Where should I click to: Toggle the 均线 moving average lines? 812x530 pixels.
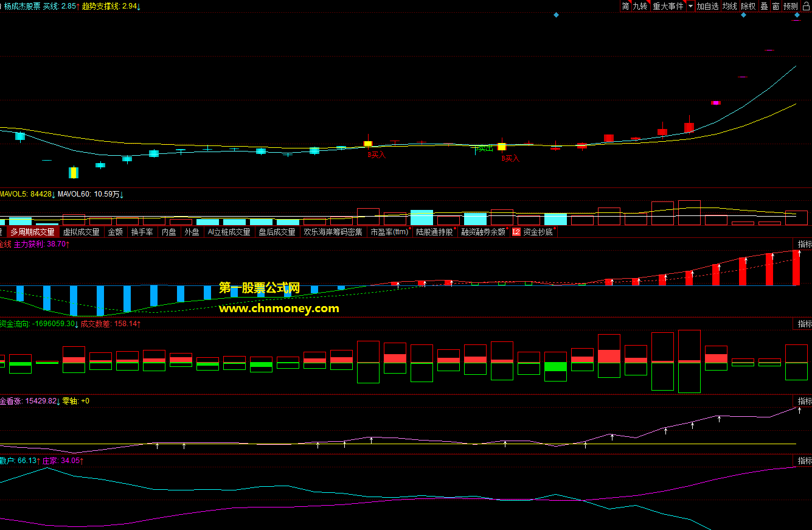click(729, 6)
